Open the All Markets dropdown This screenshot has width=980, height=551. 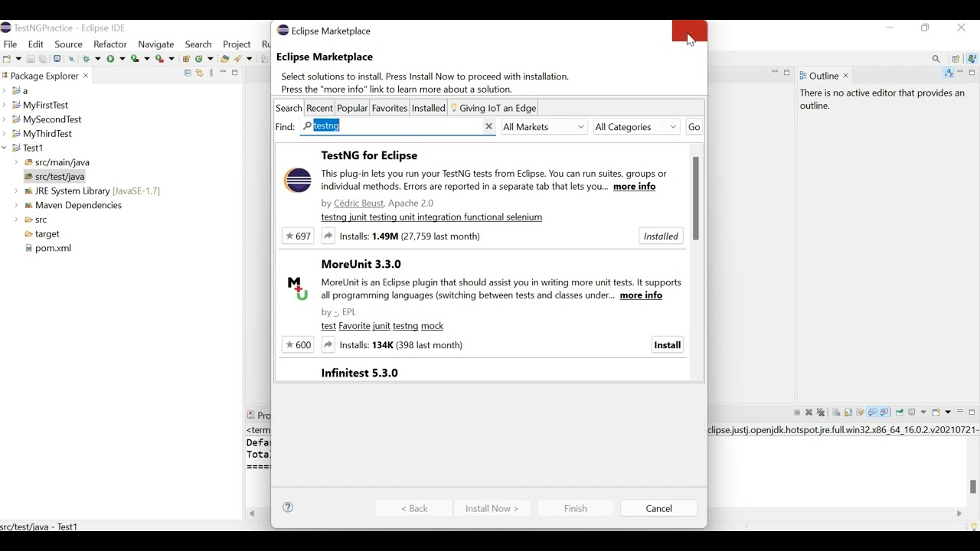[544, 126]
